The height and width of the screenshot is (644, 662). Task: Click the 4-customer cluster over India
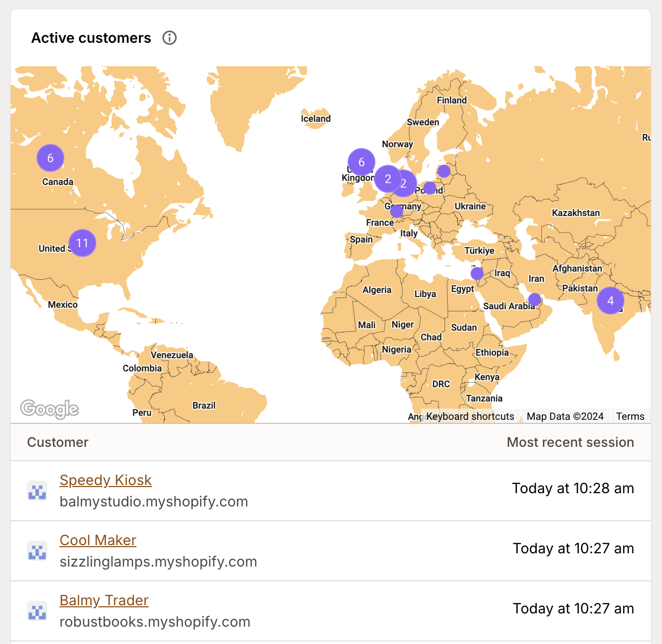click(610, 301)
